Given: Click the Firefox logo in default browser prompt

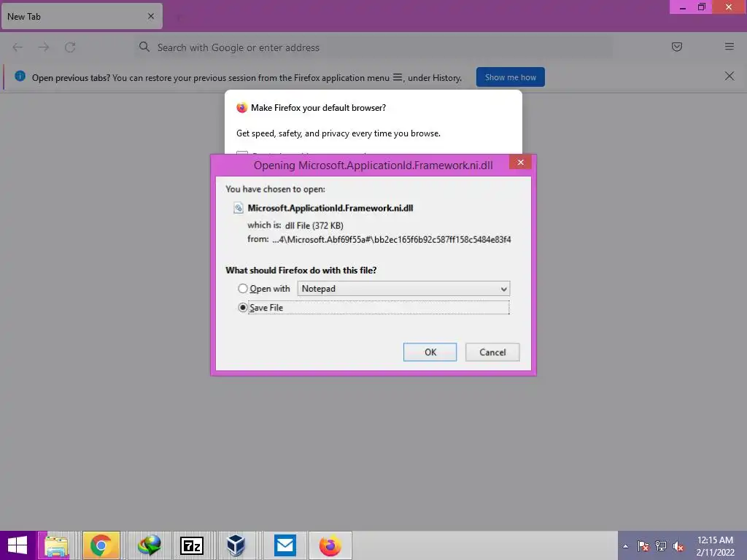Looking at the screenshot, I should 242,108.
